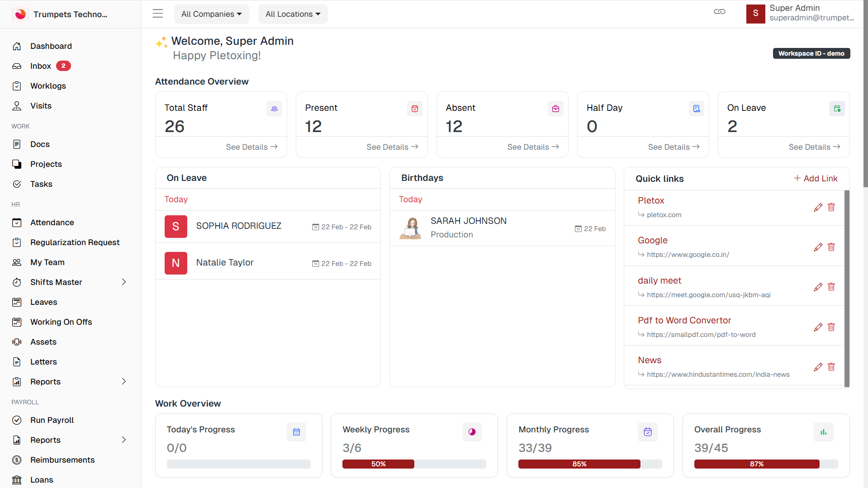Click Add Link in Quick links
The height and width of the screenshot is (488, 868).
(816, 179)
